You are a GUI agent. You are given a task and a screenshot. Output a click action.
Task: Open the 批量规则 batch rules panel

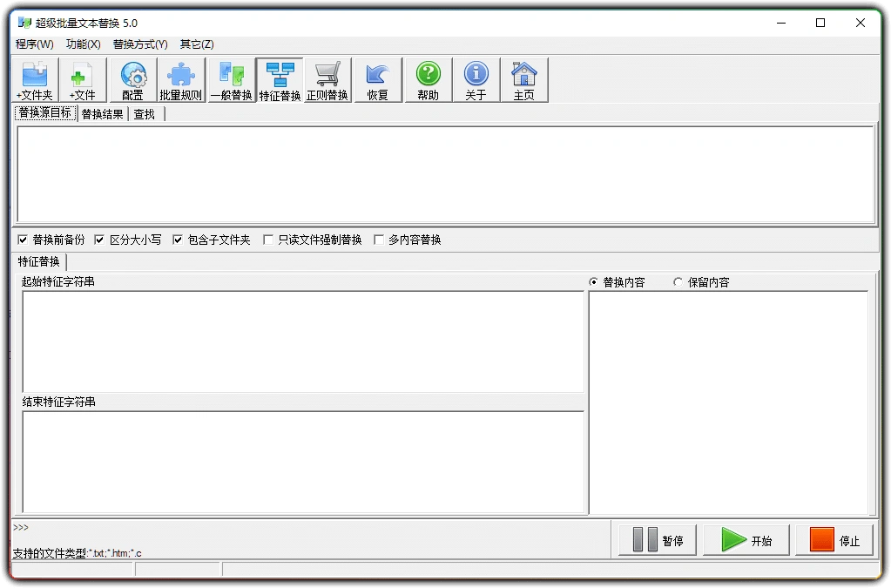click(x=180, y=79)
